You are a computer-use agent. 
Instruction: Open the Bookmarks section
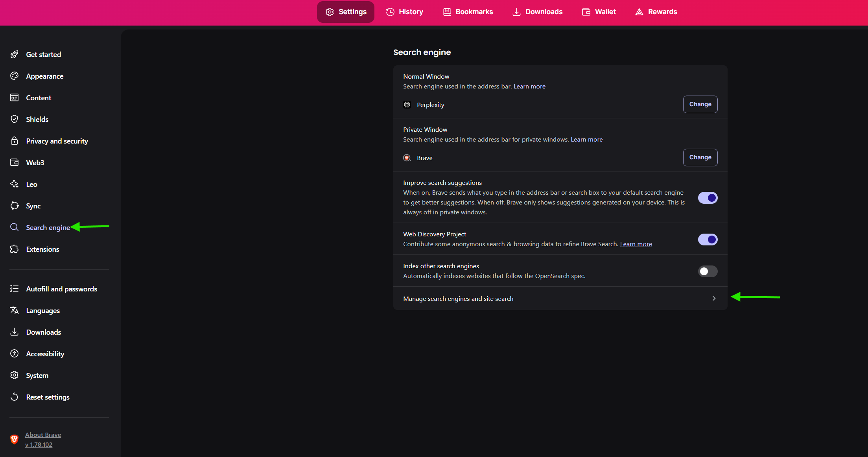pyautogui.click(x=467, y=12)
